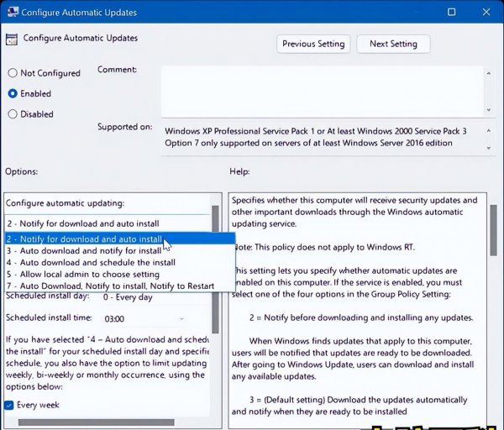Toggle the Every week checkbox
Viewport: 504px width, 430px height.
coord(9,406)
